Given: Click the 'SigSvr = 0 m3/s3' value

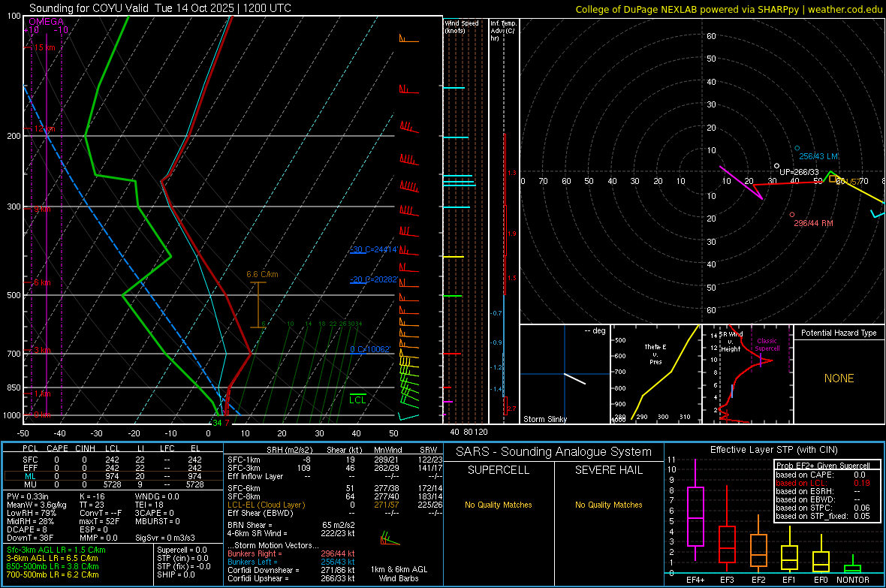Looking at the screenshot, I should coord(165,538).
